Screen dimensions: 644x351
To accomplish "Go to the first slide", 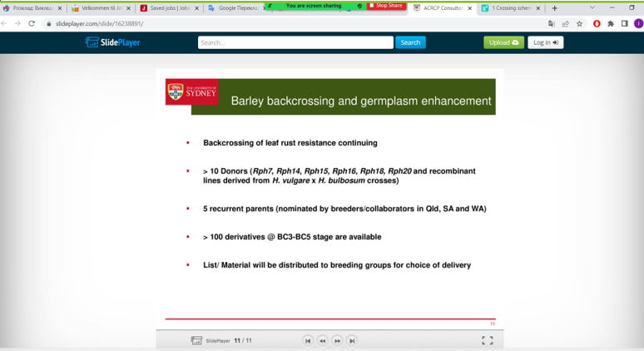I will coord(308,341).
